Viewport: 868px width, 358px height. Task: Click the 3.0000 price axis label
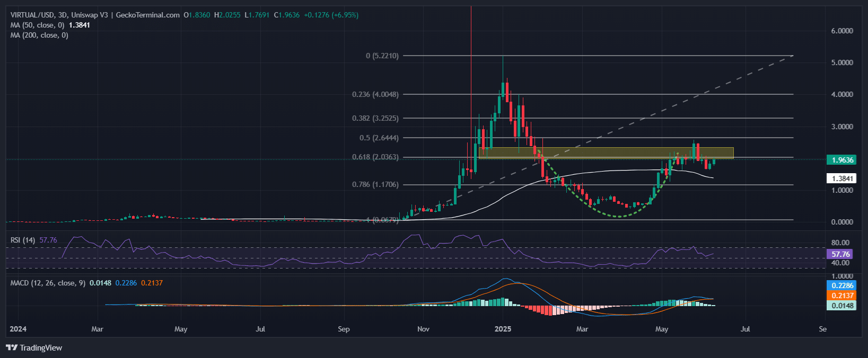pos(842,127)
